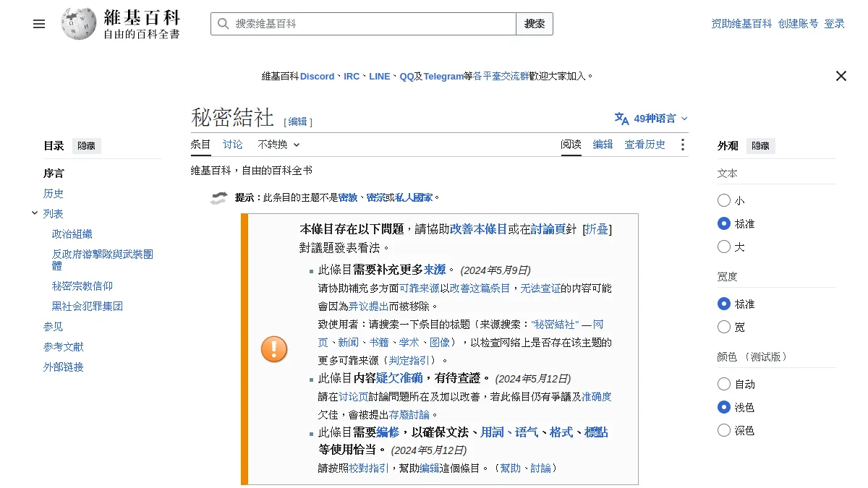Click the 登录 login link
868x488 pixels.
[834, 24]
